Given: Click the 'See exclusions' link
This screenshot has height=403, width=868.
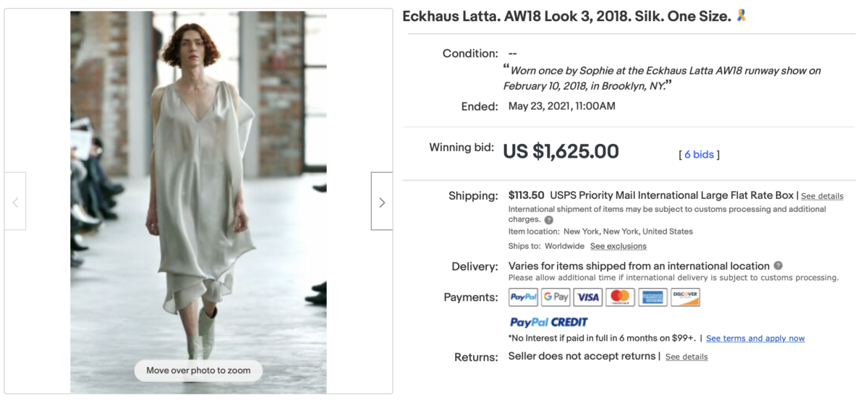Looking at the screenshot, I should tap(618, 246).
